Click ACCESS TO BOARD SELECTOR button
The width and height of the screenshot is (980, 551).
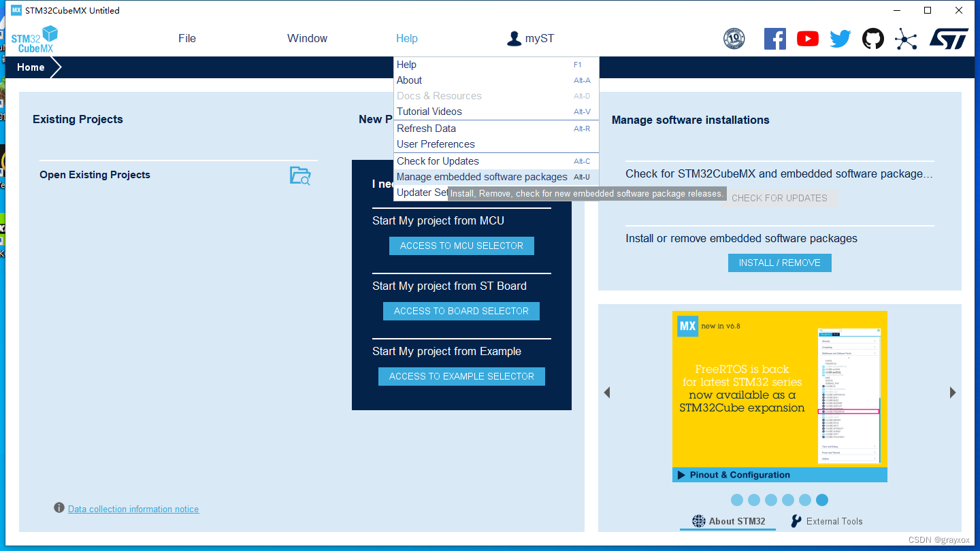[x=461, y=311]
